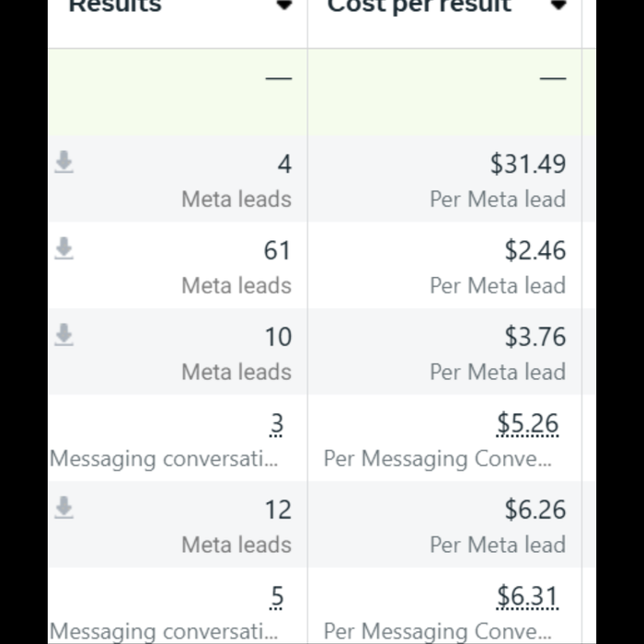
Task: Click the 61 Meta leads result value
Action: click(278, 250)
